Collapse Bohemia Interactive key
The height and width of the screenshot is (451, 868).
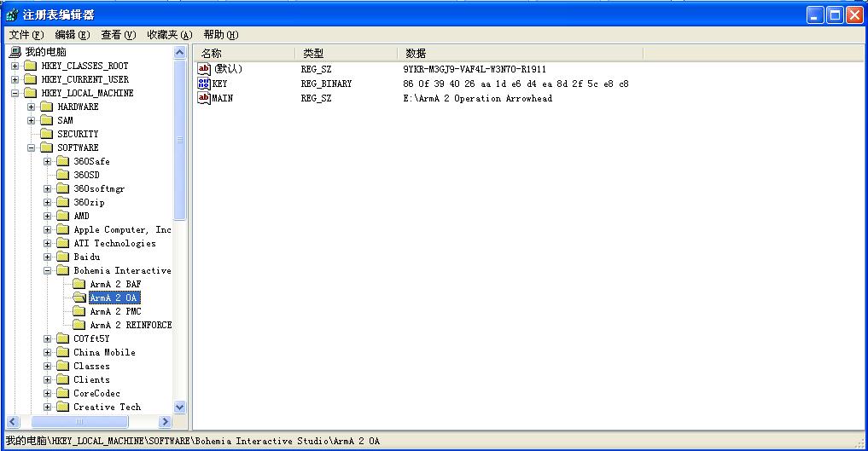[48, 271]
